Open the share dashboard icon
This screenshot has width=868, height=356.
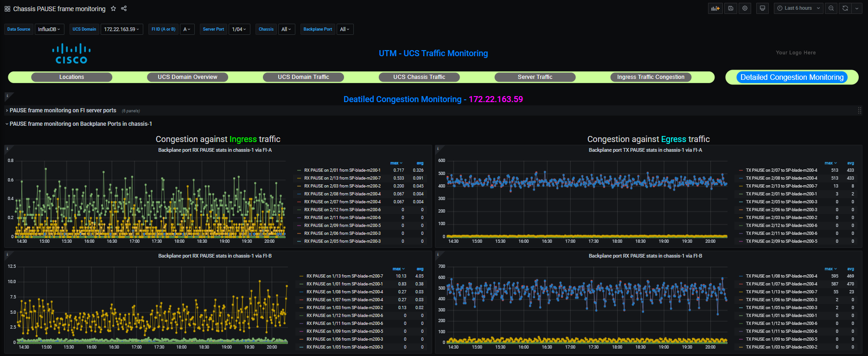[124, 8]
